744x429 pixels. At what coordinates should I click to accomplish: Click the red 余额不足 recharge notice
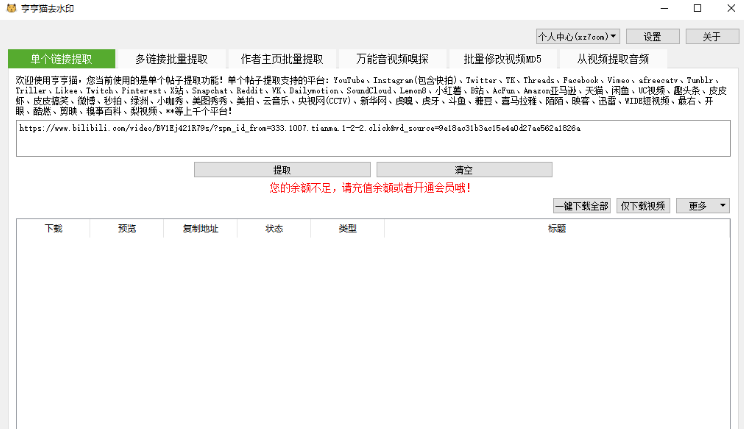(370, 188)
